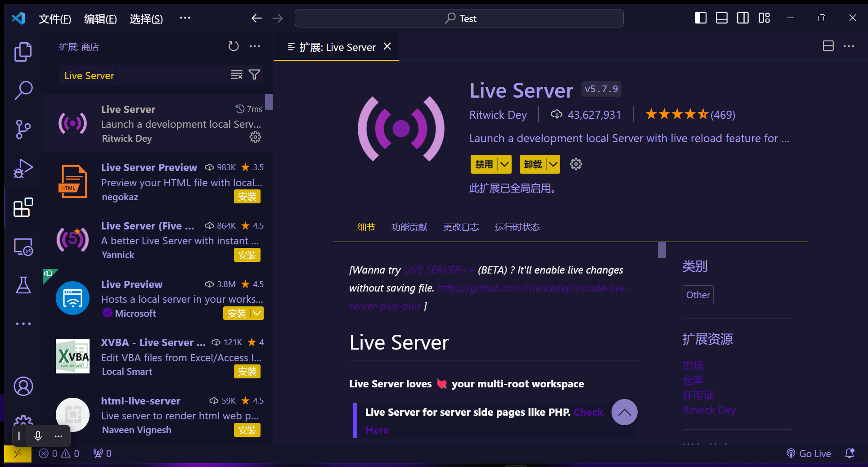The image size is (868, 467).
Task: Open the Testing flask icon view
Action: 23,285
